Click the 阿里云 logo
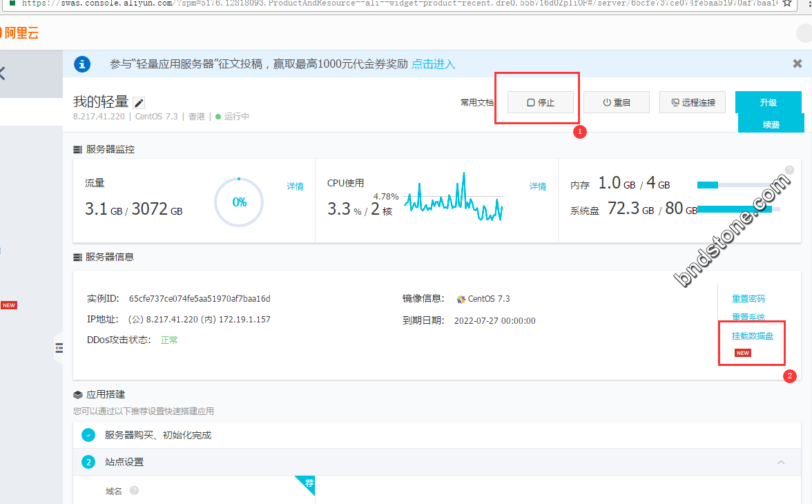This screenshot has height=504, width=812. [19, 33]
